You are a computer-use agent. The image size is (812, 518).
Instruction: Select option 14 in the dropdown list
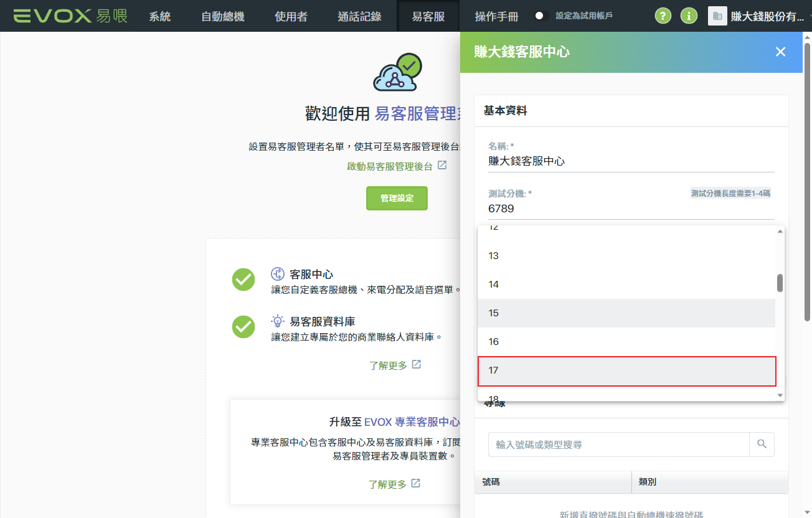point(626,285)
